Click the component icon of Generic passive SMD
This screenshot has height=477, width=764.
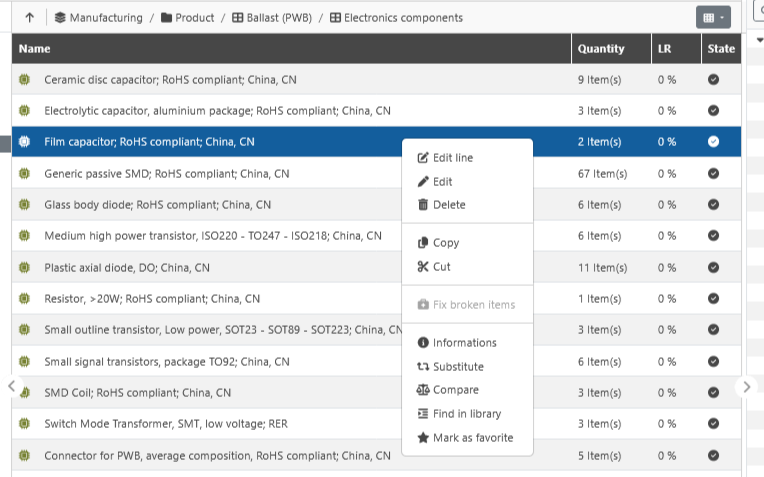24,173
